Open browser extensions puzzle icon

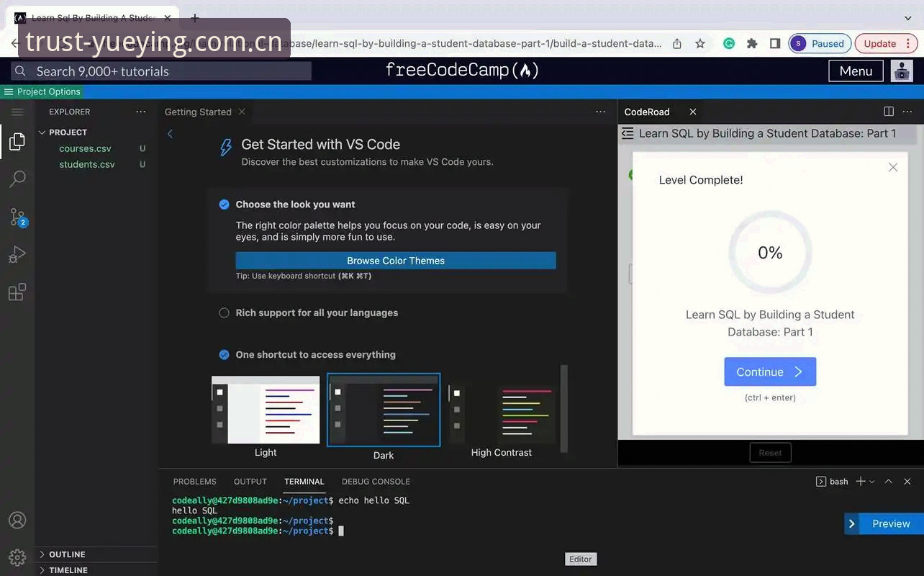click(x=752, y=43)
